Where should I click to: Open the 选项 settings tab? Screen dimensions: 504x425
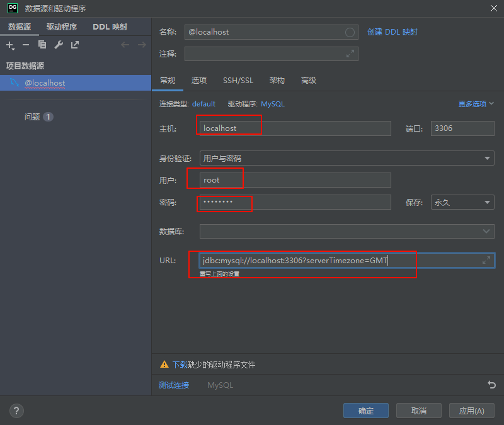(x=199, y=81)
